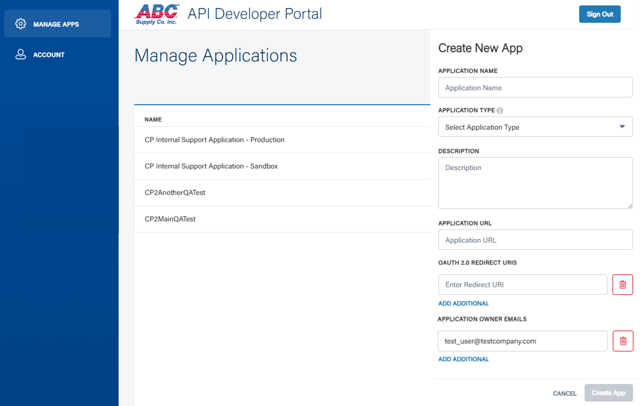
Task: Add an additional redirect URI
Action: point(463,303)
